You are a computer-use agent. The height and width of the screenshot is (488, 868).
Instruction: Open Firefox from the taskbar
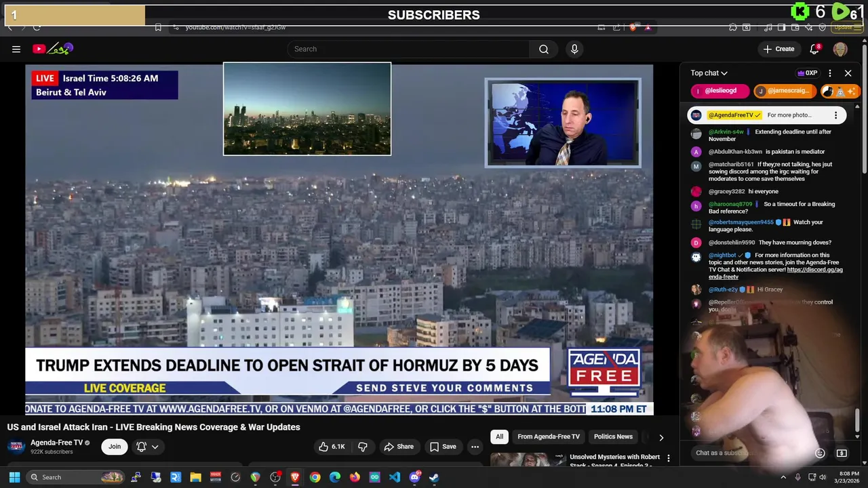click(x=355, y=477)
